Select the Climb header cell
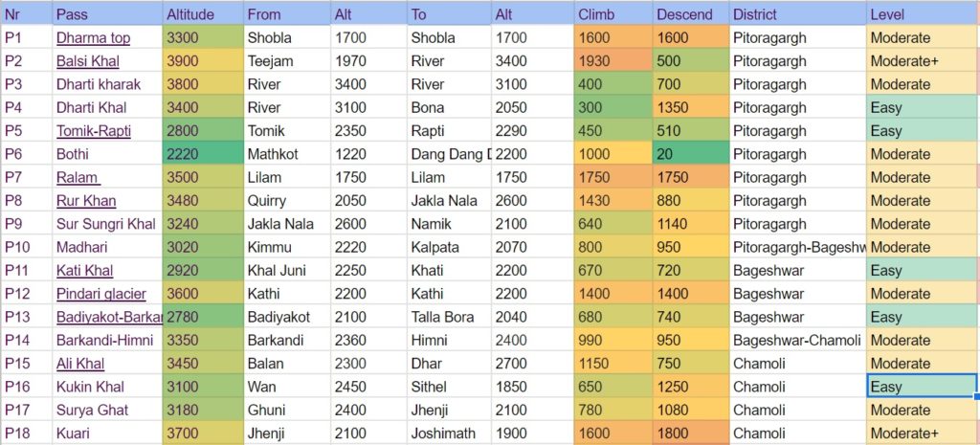This screenshot has height=445, width=980. (613, 13)
